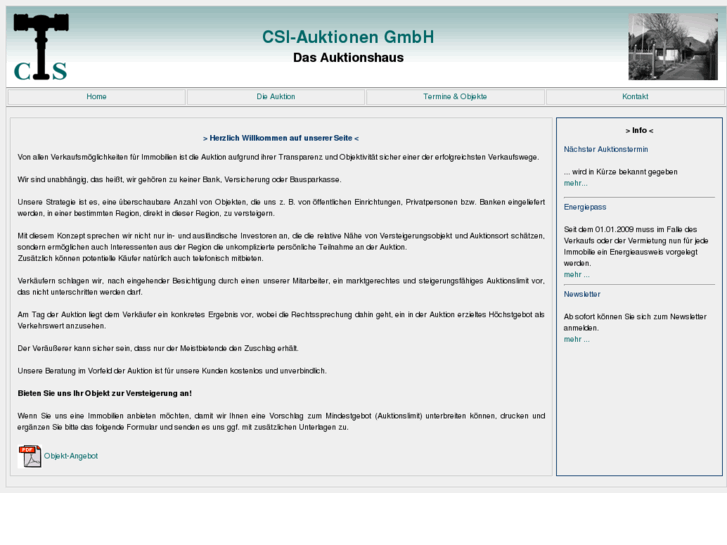This screenshot has height=545, width=727.
Task: Click '... wird in Kürze bekannt gegeben' text
Action: coord(621,172)
